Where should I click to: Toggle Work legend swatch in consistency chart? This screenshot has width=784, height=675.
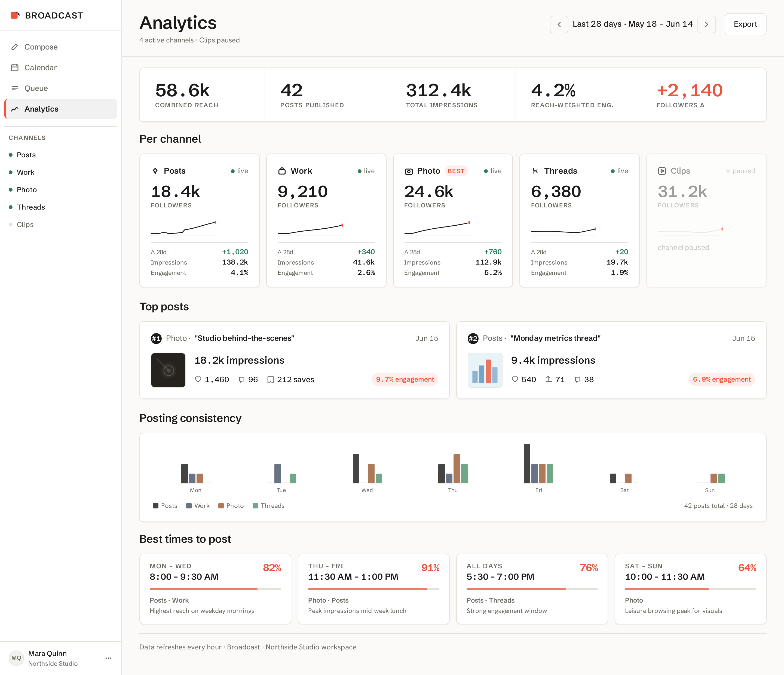click(189, 506)
